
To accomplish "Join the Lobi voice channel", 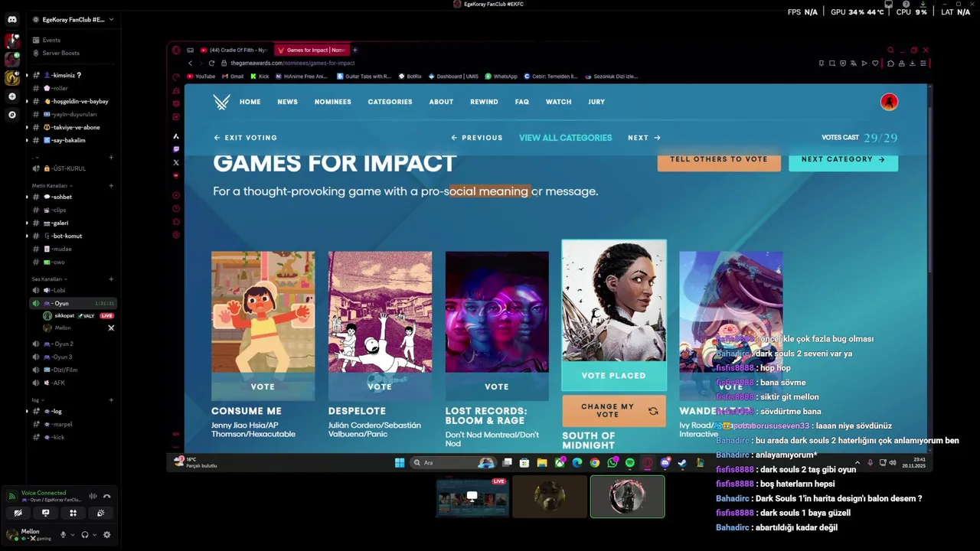I will pyautogui.click(x=73, y=291).
